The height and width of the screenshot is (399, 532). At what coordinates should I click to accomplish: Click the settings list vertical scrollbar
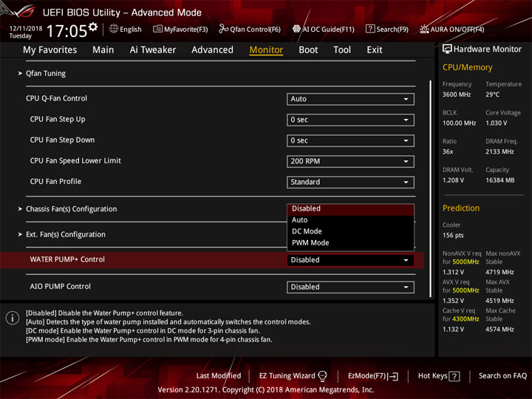click(x=430, y=188)
